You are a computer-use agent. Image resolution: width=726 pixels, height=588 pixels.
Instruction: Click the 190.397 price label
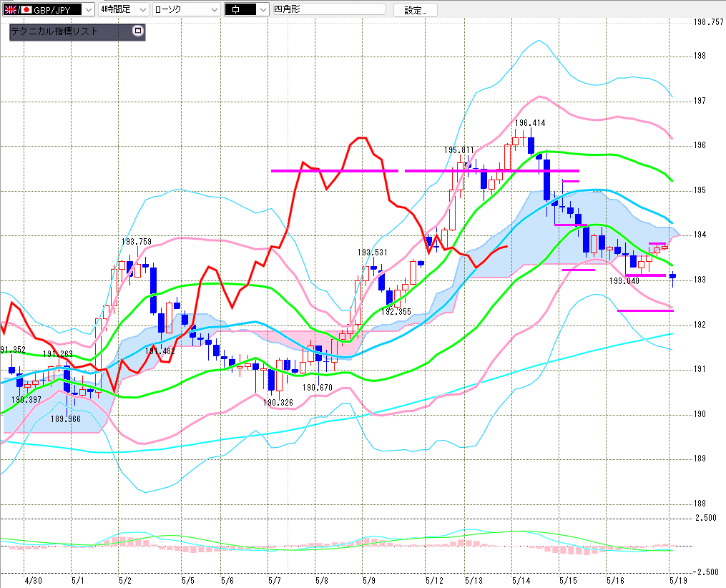click(x=26, y=400)
